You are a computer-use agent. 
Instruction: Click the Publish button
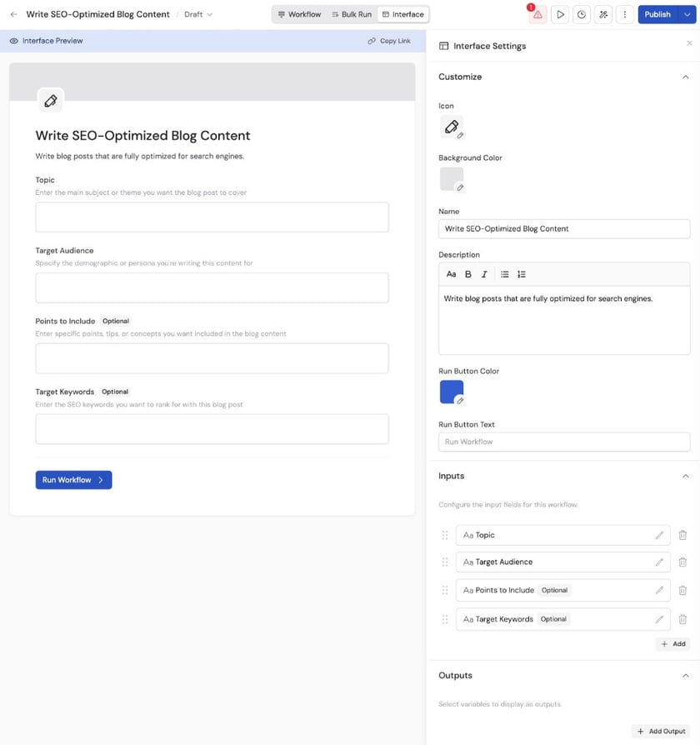click(x=657, y=15)
